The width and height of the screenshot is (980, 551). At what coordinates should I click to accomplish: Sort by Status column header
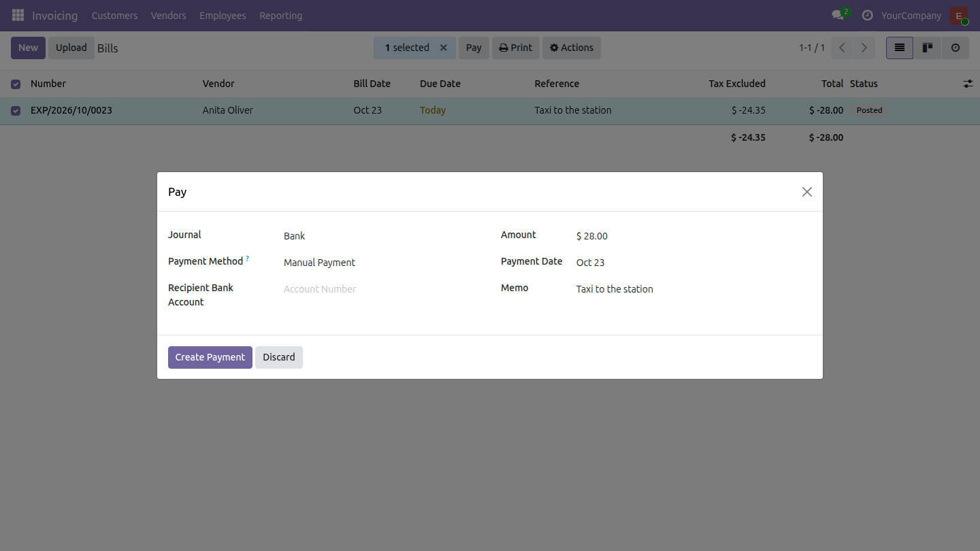click(864, 84)
